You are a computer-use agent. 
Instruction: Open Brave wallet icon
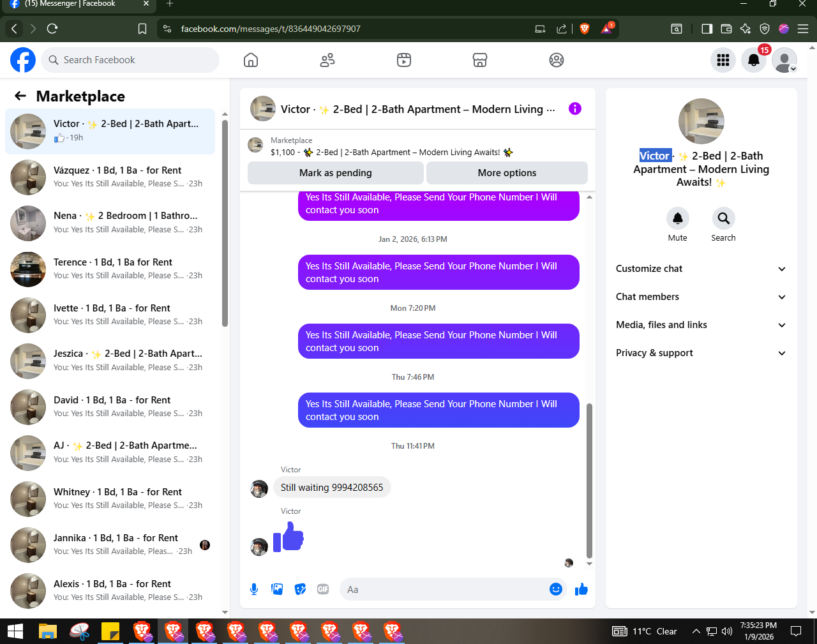pos(726,29)
